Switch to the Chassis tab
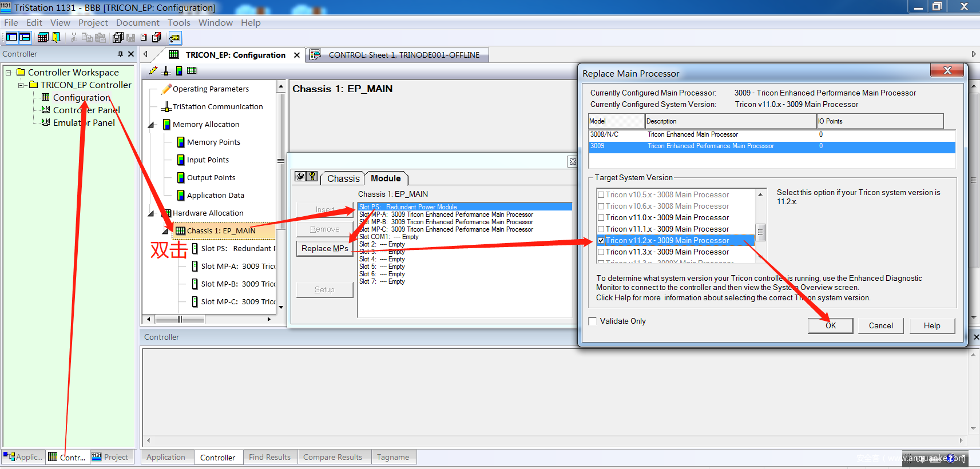Image resolution: width=980 pixels, height=469 pixels. click(x=343, y=178)
